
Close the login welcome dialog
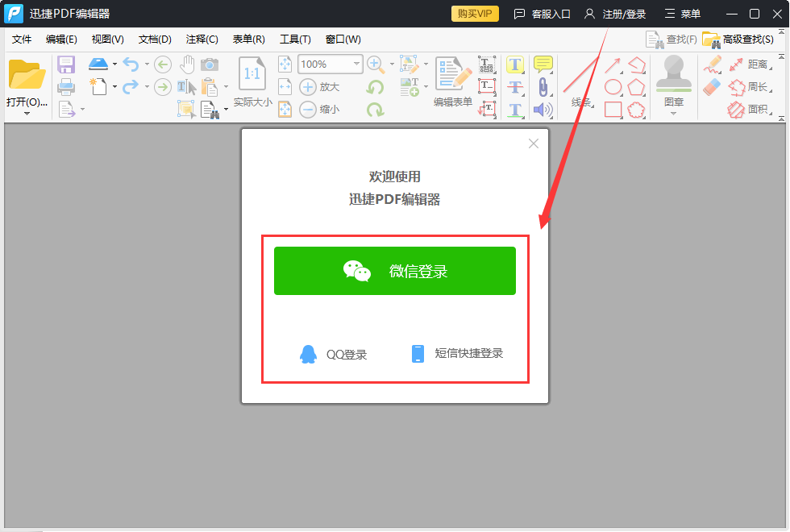[x=533, y=143]
